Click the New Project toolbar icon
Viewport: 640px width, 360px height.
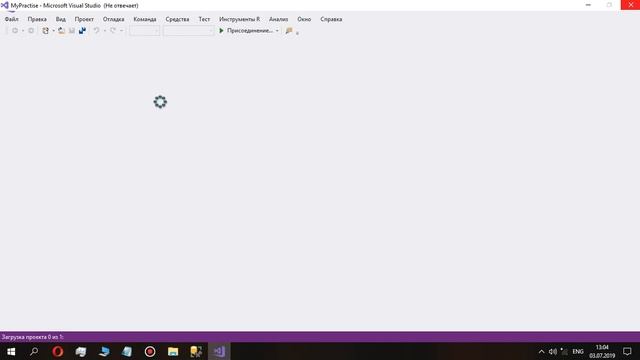coord(46,31)
